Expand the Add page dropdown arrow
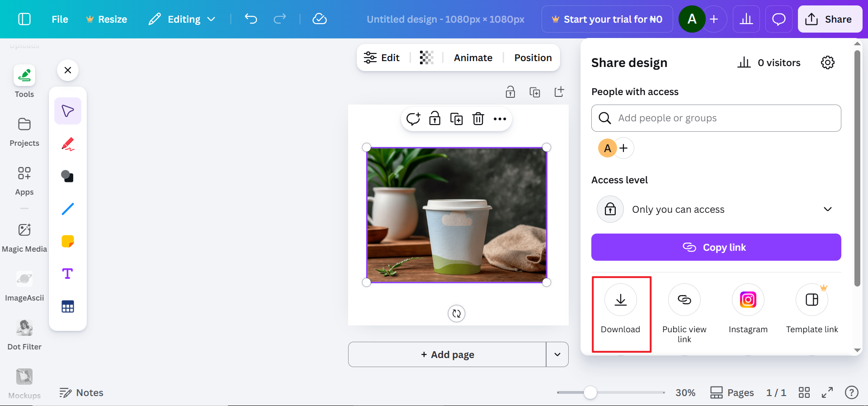The width and height of the screenshot is (868, 406). click(x=557, y=354)
